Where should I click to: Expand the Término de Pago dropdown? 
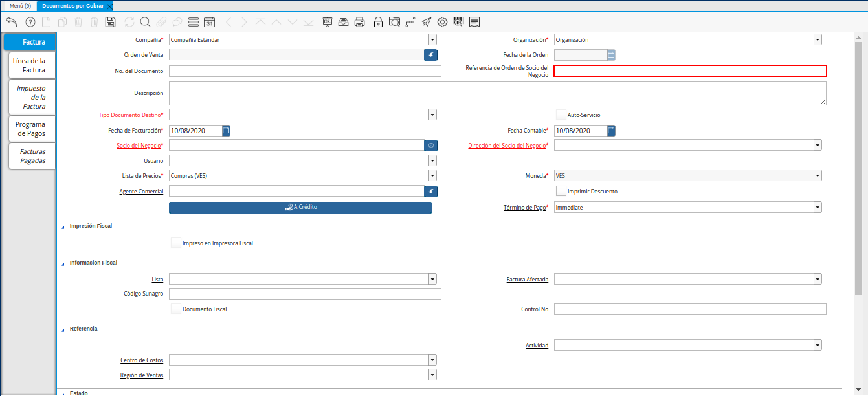818,208
